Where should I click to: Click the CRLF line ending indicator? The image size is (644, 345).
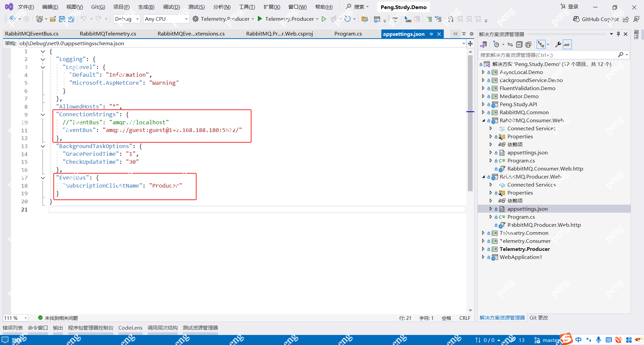click(x=465, y=318)
